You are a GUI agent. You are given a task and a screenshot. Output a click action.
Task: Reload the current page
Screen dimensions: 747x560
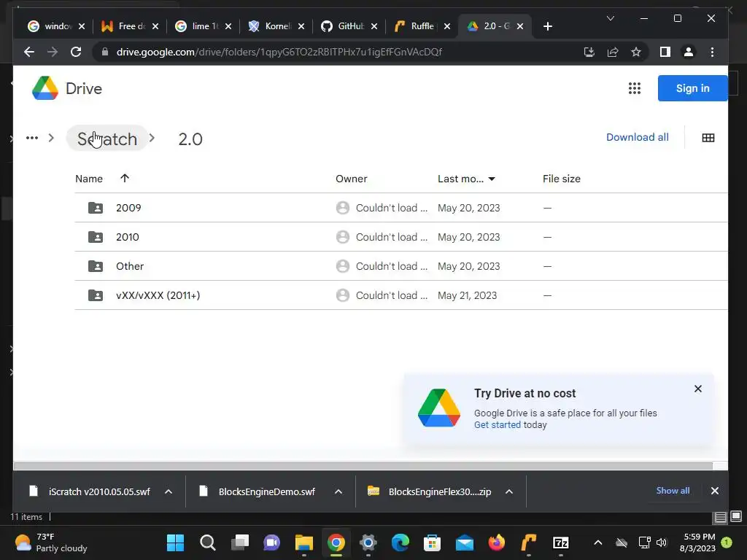tap(76, 52)
